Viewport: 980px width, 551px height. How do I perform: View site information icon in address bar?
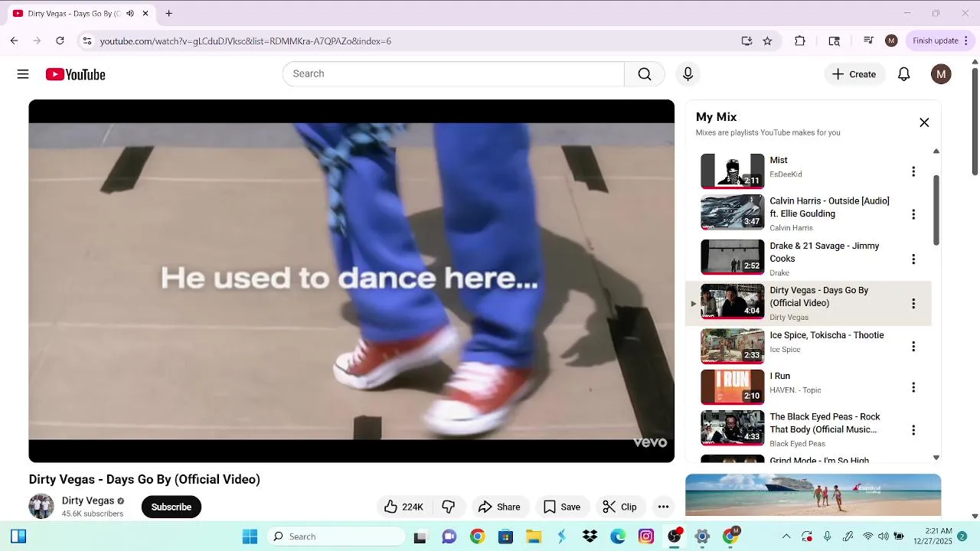87,41
